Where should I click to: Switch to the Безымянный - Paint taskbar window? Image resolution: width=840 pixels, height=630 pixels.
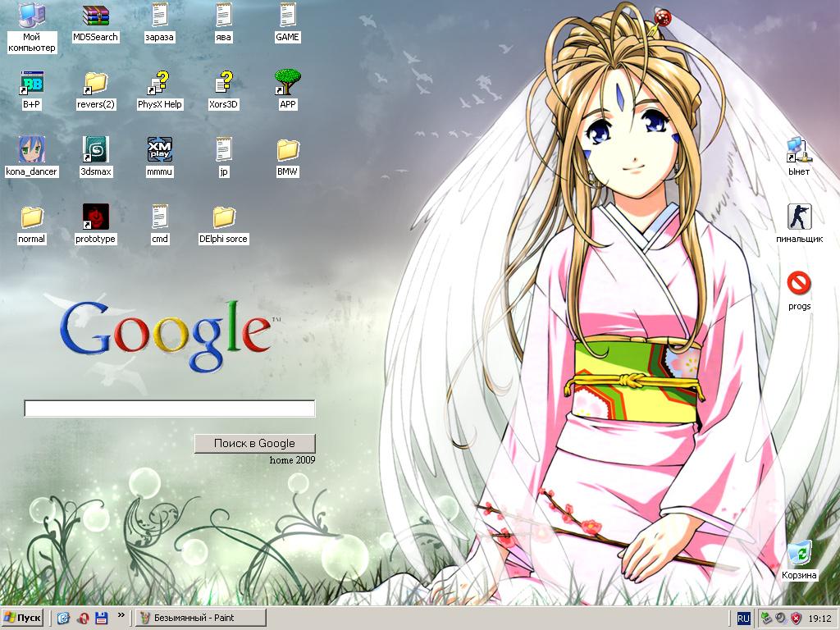tap(200, 618)
